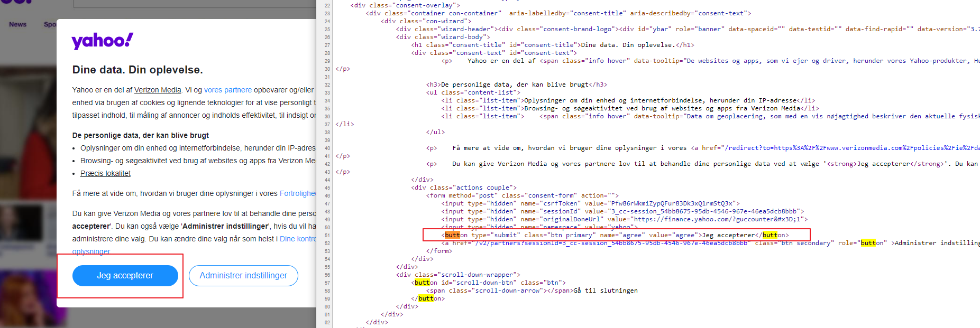Select line number 46 in the source gutter
The width and height of the screenshot is (980, 328).
click(x=327, y=196)
